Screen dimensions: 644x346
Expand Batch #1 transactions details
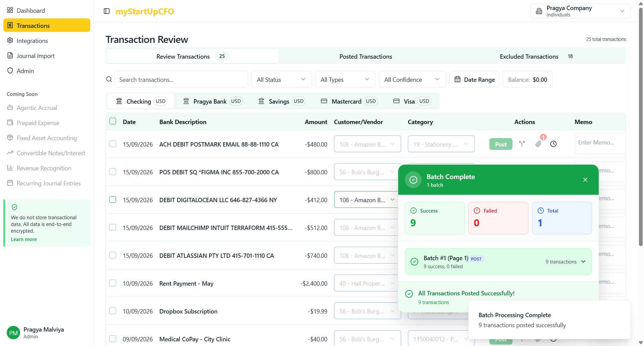click(x=583, y=262)
